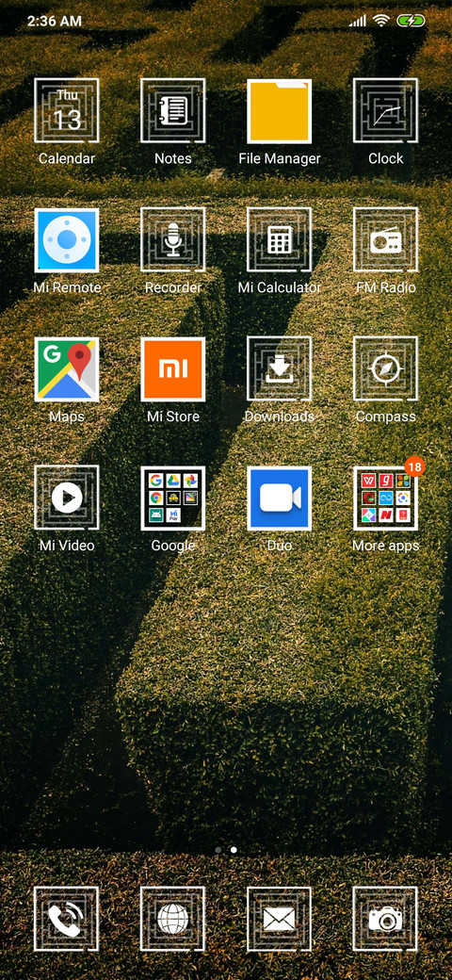Open the Calendar app
Image resolution: width=452 pixels, height=980 pixels.
pyautogui.click(x=67, y=110)
